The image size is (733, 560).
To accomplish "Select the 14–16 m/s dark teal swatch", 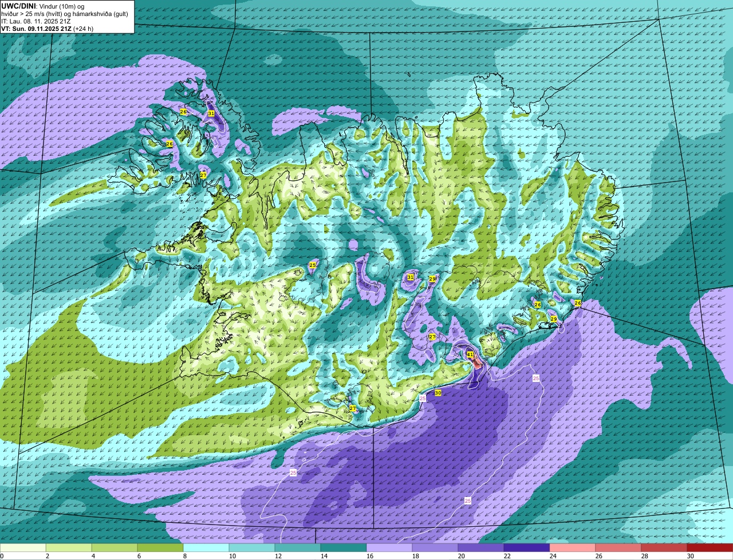I will pyautogui.click(x=344, y=548).
